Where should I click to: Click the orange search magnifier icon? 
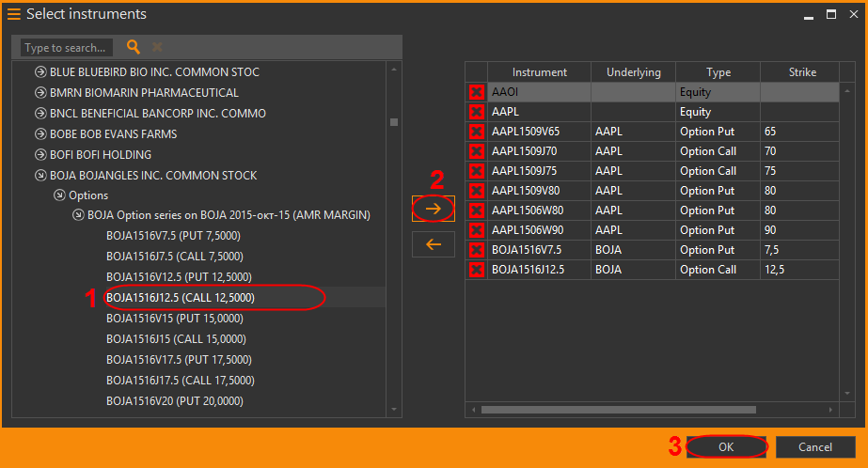tap(134, 47)
